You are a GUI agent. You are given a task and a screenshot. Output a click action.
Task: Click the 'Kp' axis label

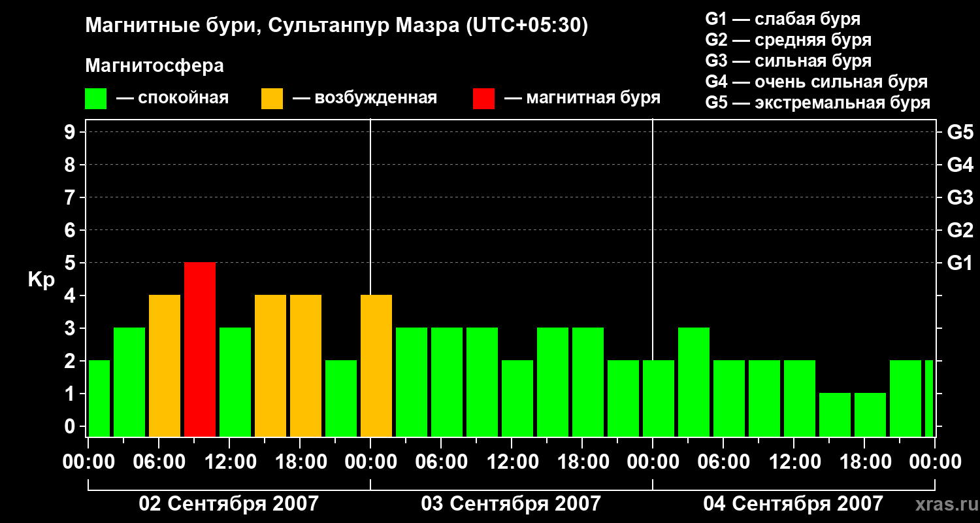click(x=41, y=280)
